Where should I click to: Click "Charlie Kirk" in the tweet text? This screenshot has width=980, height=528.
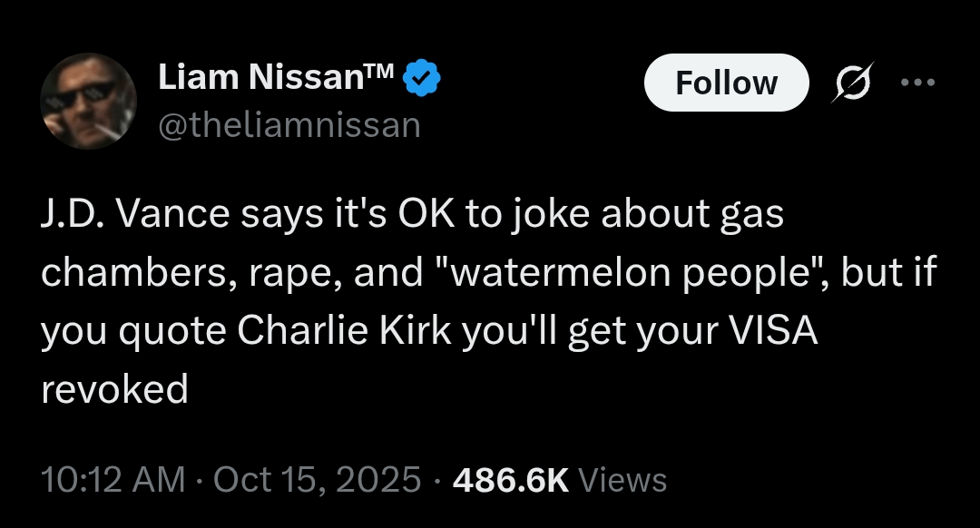pyautogui.click(x=346, y=332)
